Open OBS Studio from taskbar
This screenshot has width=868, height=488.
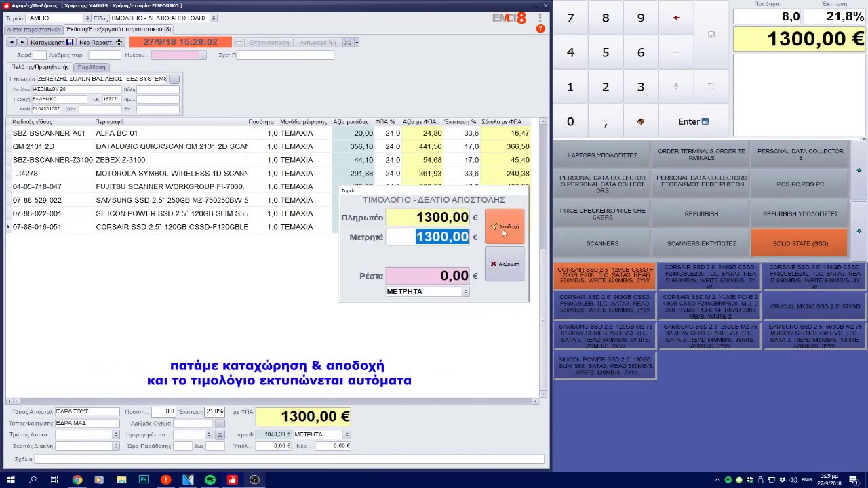point(254,480)
